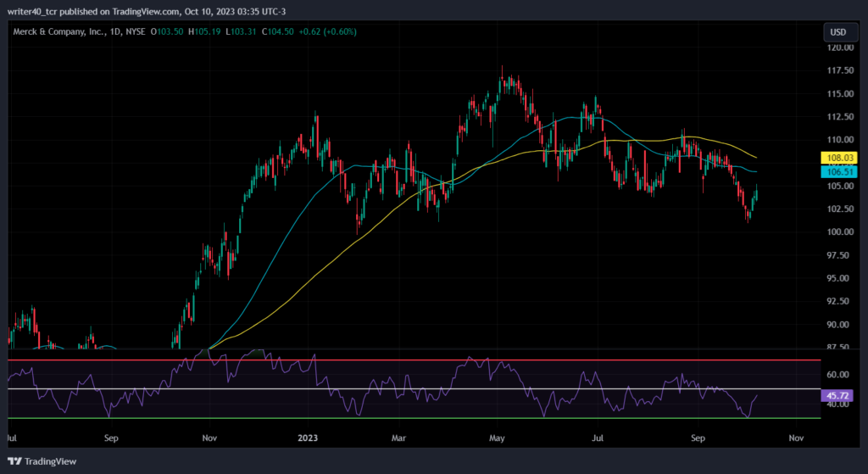Click the change value +0.62 (+0.60%)
This screenshot has height=474, width=868.
coord(328,32)
